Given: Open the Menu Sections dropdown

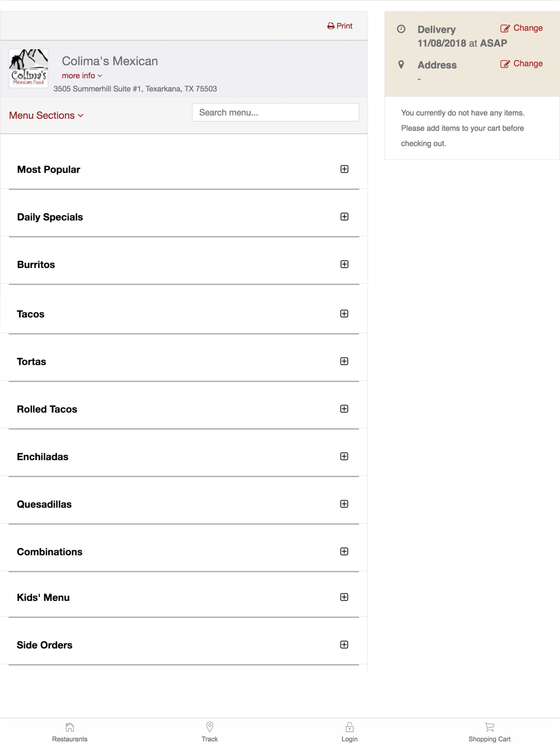Looking at the screenshot, I should pos(46,115).
